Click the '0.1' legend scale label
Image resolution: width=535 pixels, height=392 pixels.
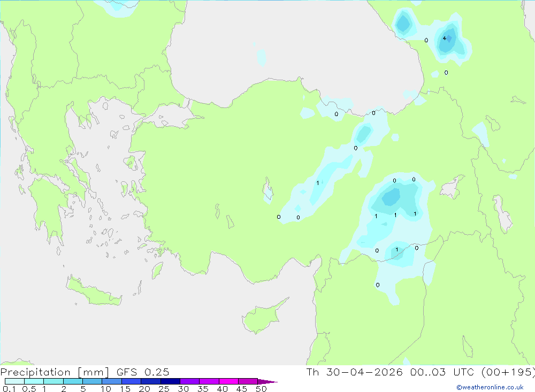click(9, 389)
